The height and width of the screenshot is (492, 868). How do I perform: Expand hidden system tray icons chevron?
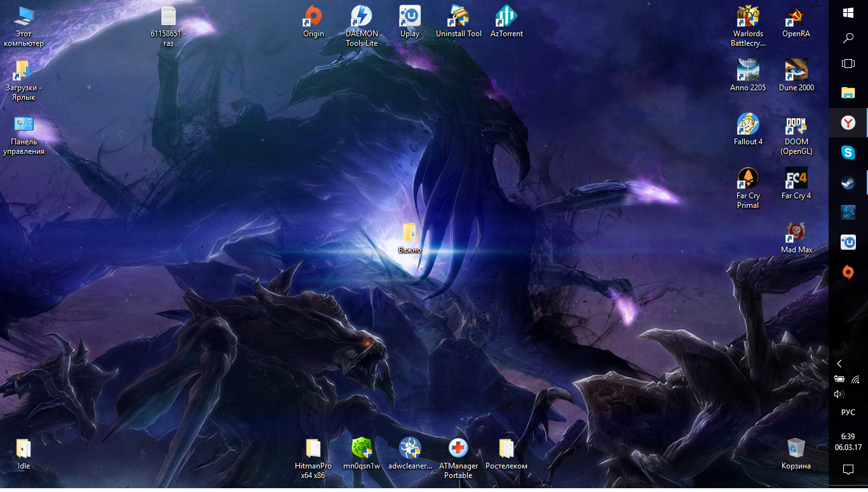click(839, 364)
